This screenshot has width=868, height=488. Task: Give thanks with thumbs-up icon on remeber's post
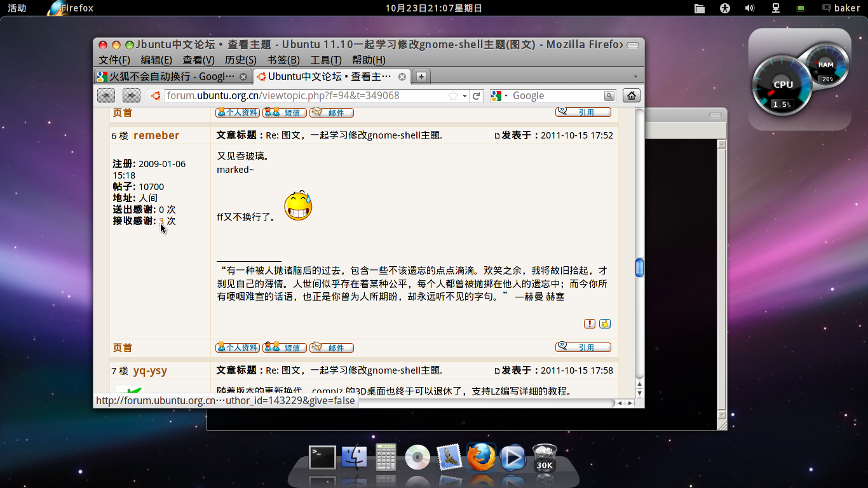tap(605, 323)
